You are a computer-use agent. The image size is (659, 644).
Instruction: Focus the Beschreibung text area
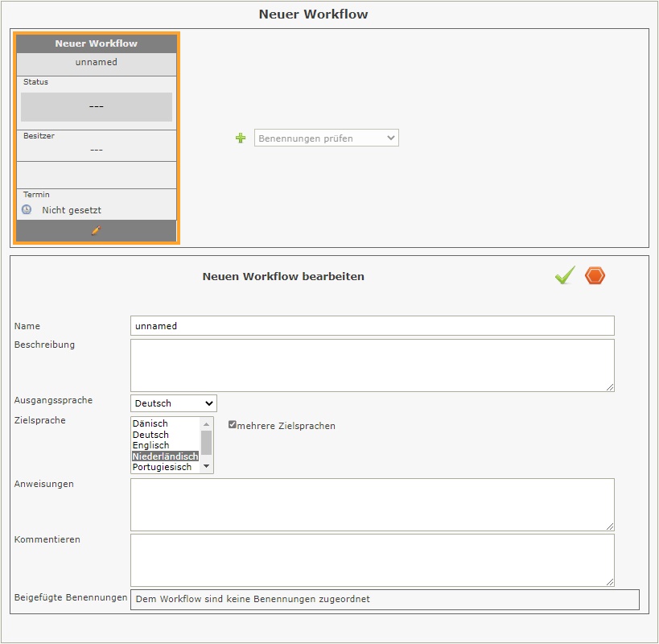(x=372, y=365)
